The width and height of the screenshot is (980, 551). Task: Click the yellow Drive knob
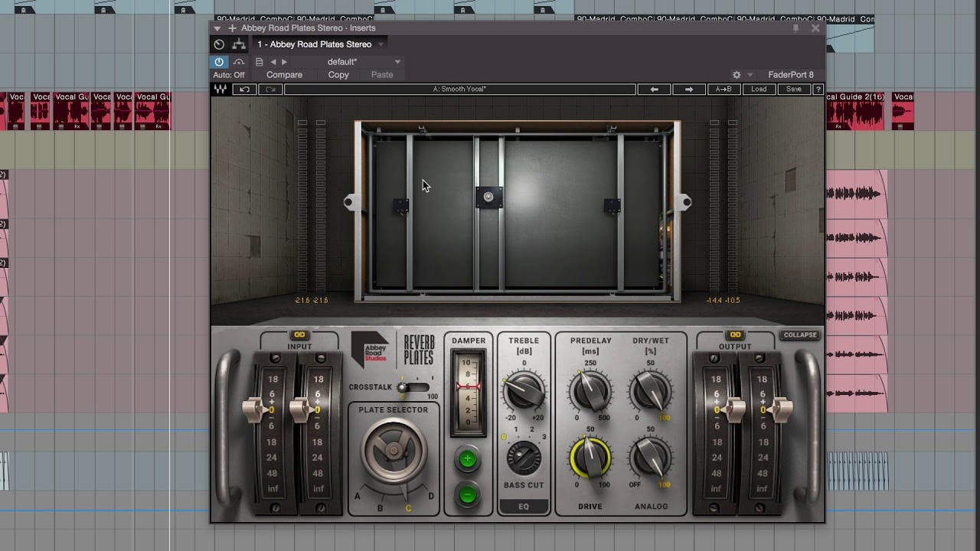(590, 458)
